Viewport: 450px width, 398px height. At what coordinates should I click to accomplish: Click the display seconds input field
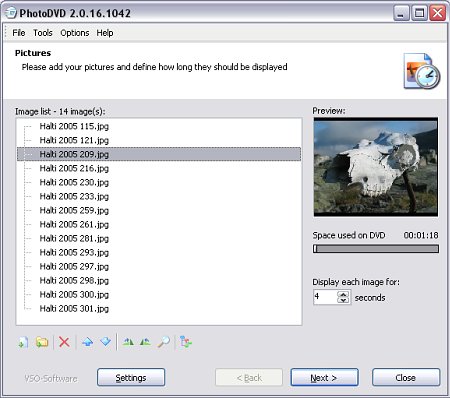tap(325, 297)
